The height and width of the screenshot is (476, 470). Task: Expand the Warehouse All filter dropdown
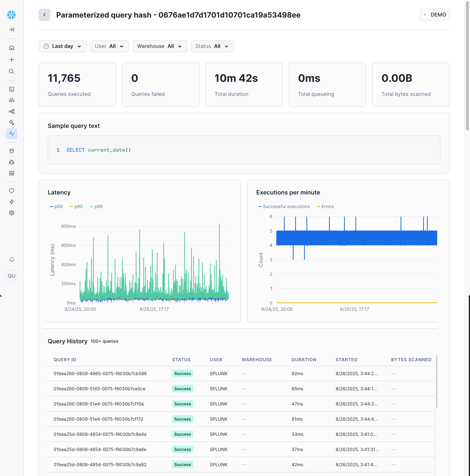160,46
